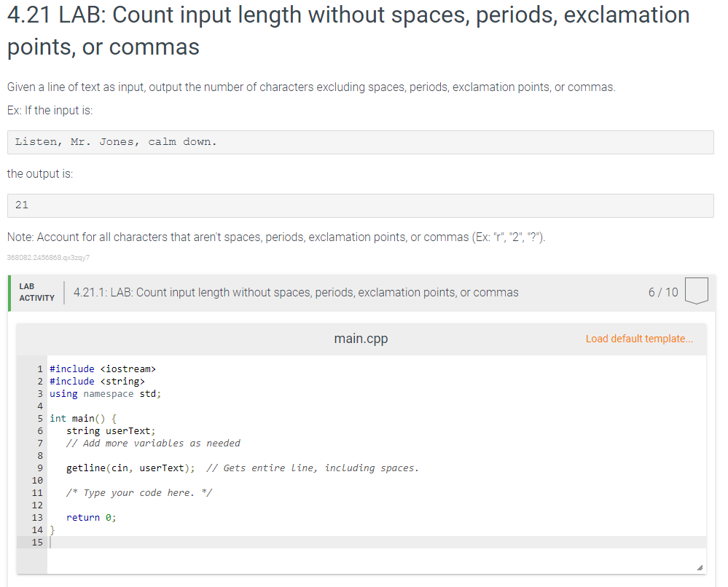Click the 'Given a line of text' description
This screenshot has width=728, height=587.
[311, 87]
